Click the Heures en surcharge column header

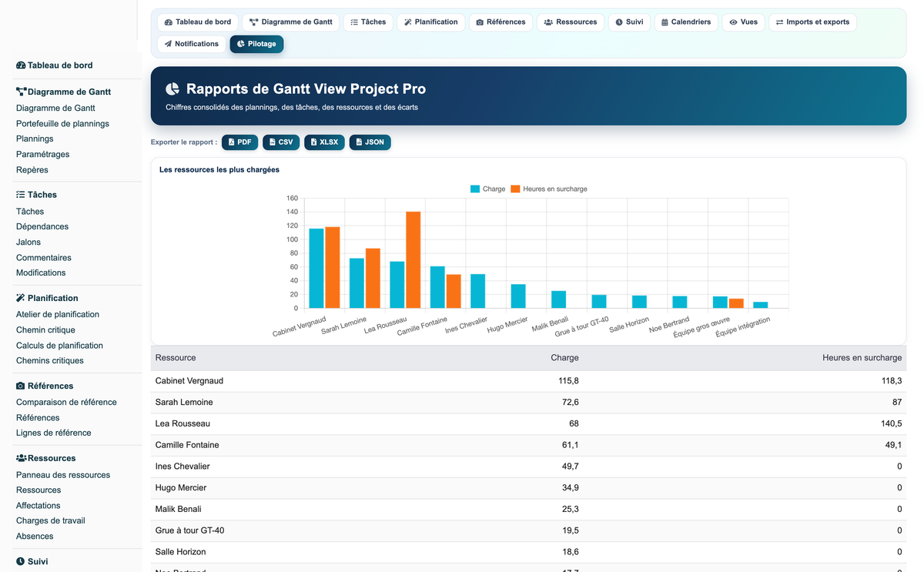pos(862,358)
